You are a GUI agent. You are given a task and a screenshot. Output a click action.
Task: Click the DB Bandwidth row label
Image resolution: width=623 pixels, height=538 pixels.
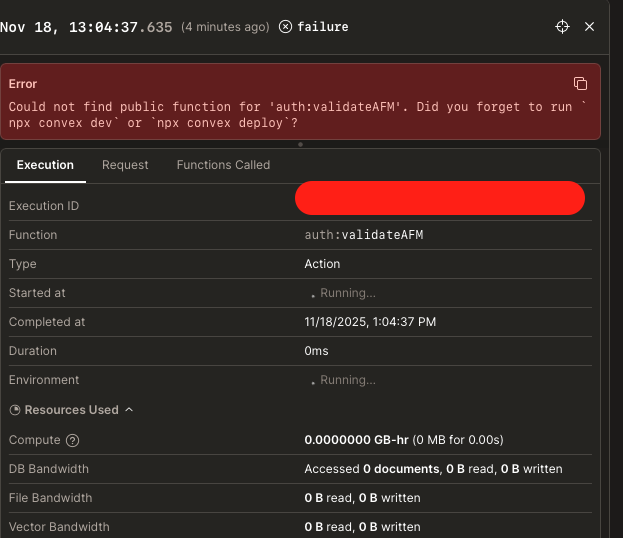click(49, 469)
